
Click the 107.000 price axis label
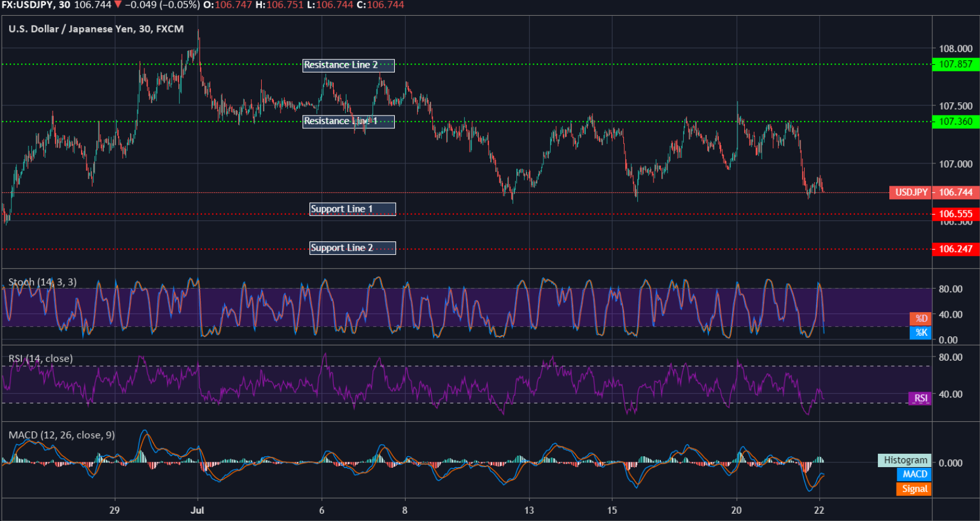pos(955,164)
